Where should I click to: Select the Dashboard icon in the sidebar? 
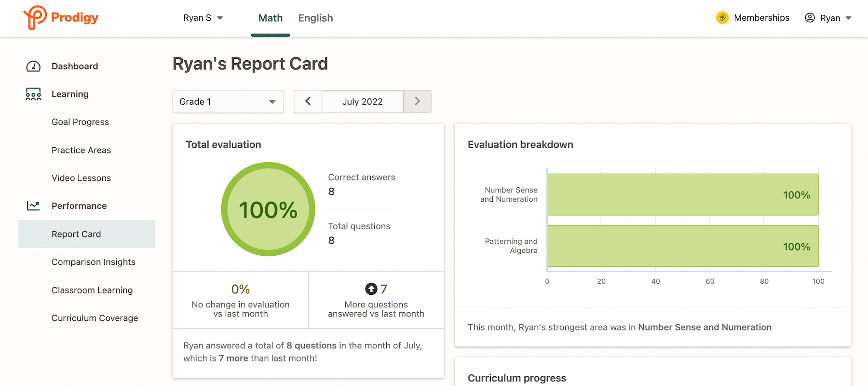[x=32, y=66]
